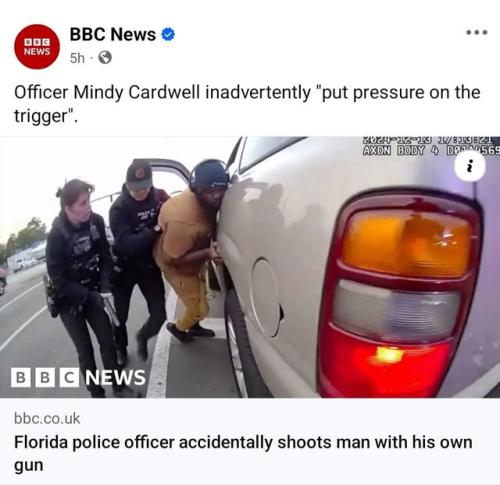500x485 pixels.
Task: Open the BBC News page name link
Action: coord(113,34)
